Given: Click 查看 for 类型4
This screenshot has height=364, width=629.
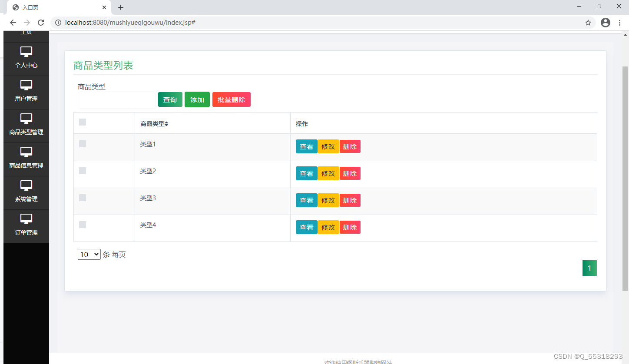Looking at the screenshot, I should point(307,227).
